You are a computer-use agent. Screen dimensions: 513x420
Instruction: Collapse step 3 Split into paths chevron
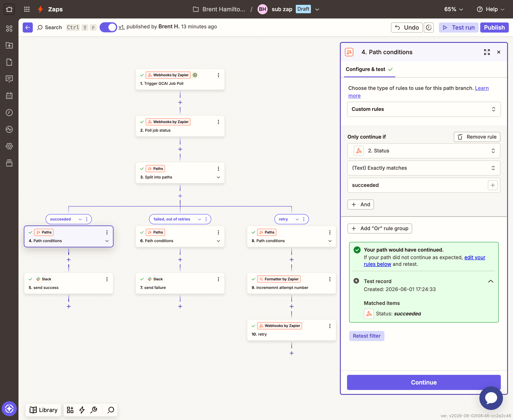[x=218, y=177]
